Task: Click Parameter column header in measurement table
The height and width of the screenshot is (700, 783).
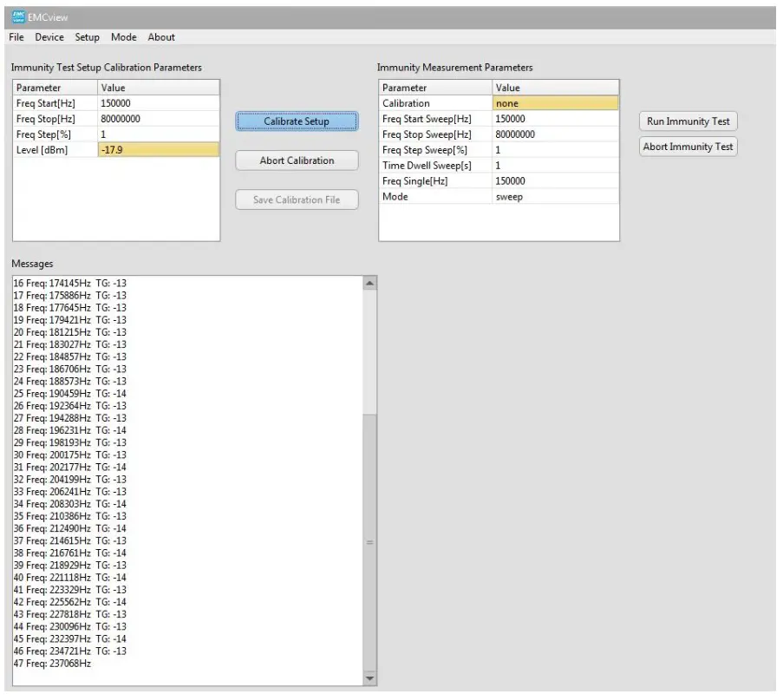Action: click(435, 88)
